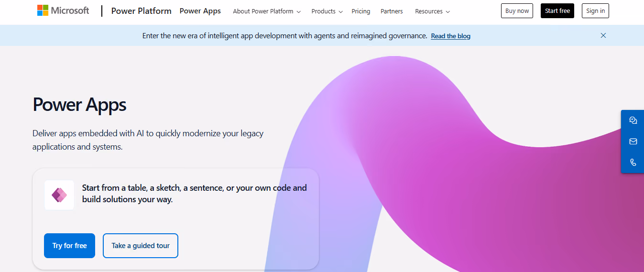
Task: Select the Power Apps main heading
Action: pyautogui.click(x=79, y=104)
